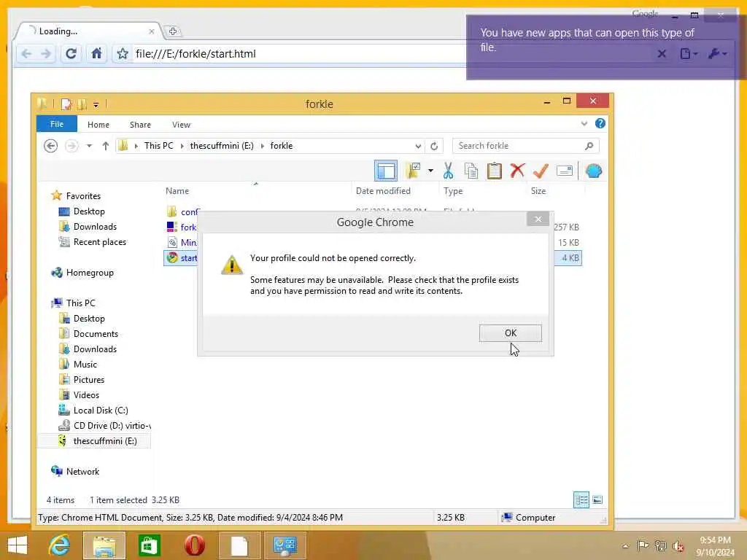747x560 pixels.
Task: Open the Chrome wrench settings menu
Action: pos(718,54)
